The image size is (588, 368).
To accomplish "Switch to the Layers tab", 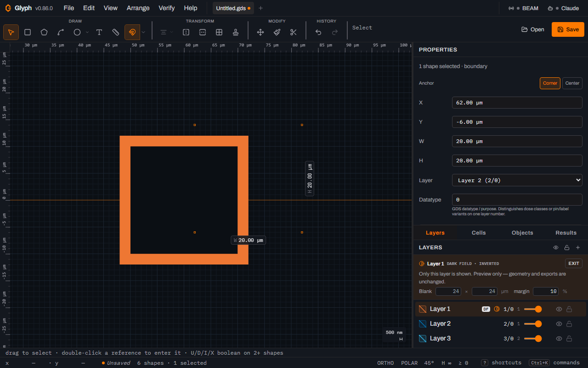I will pos(435,233).
